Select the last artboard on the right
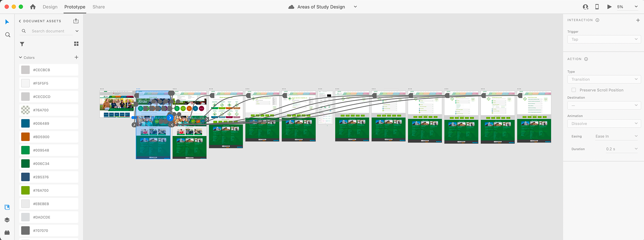Viewport: 644px width, 240px height. [534, 117]
